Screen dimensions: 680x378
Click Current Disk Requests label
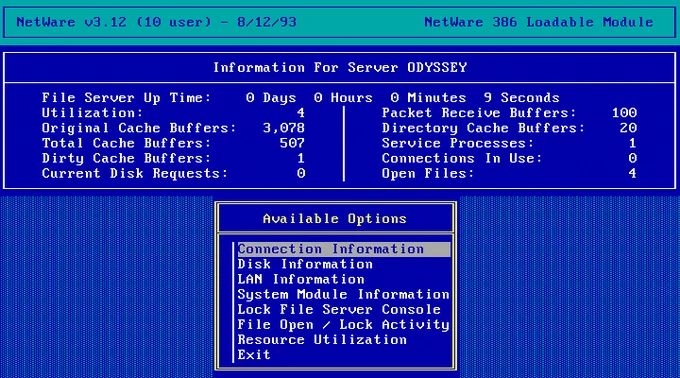pos(134,174)
